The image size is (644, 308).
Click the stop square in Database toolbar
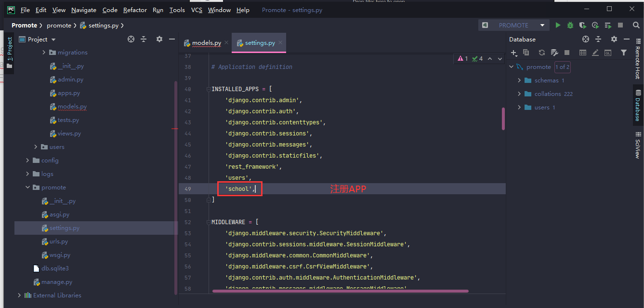pos(567,53)
